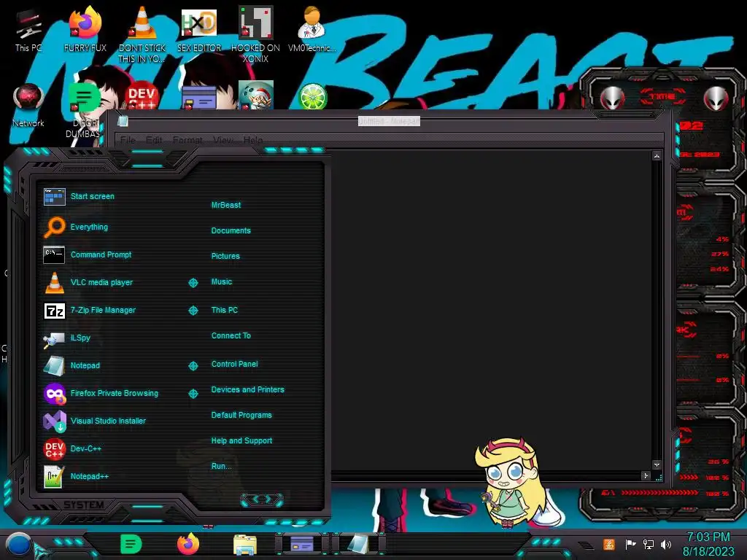Open File Explorer from the taskbar

(245, 545)
